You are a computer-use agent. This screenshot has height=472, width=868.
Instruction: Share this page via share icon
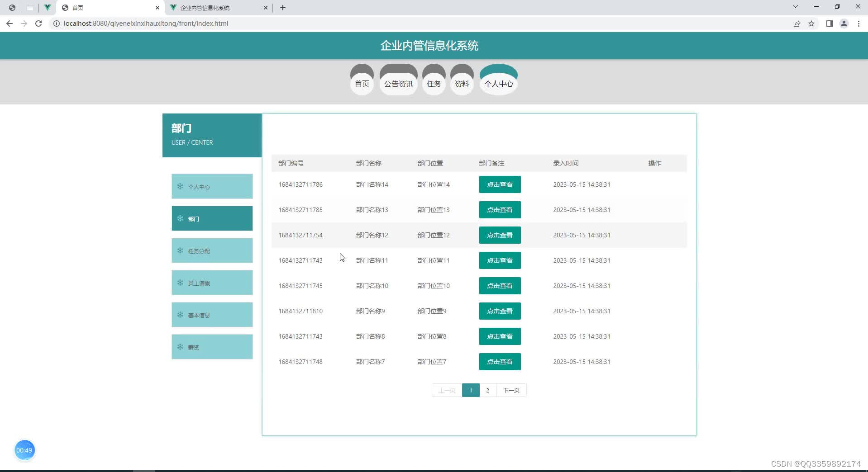coord(797,24)
